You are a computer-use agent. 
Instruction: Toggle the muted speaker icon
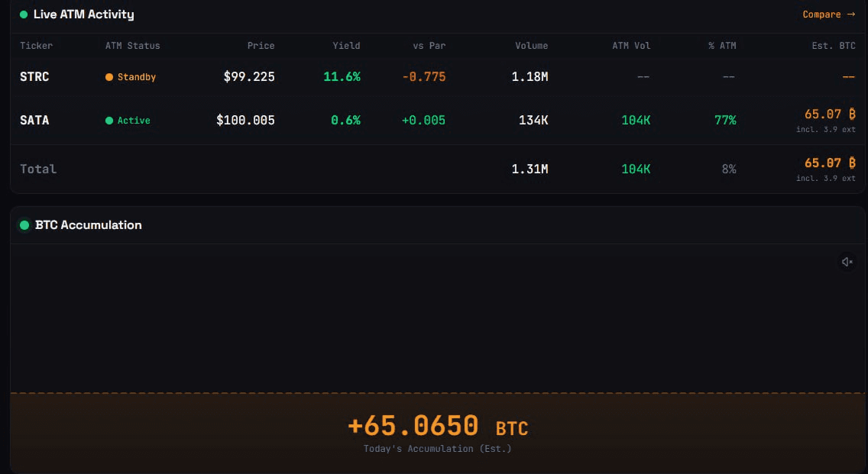pyautogui.click(x=847, y=262)
